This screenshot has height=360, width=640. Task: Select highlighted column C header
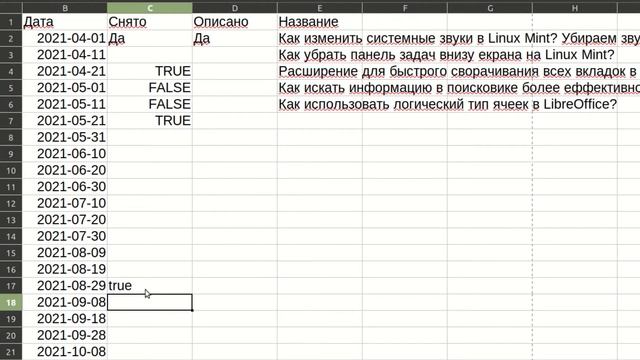coord(149,8)
